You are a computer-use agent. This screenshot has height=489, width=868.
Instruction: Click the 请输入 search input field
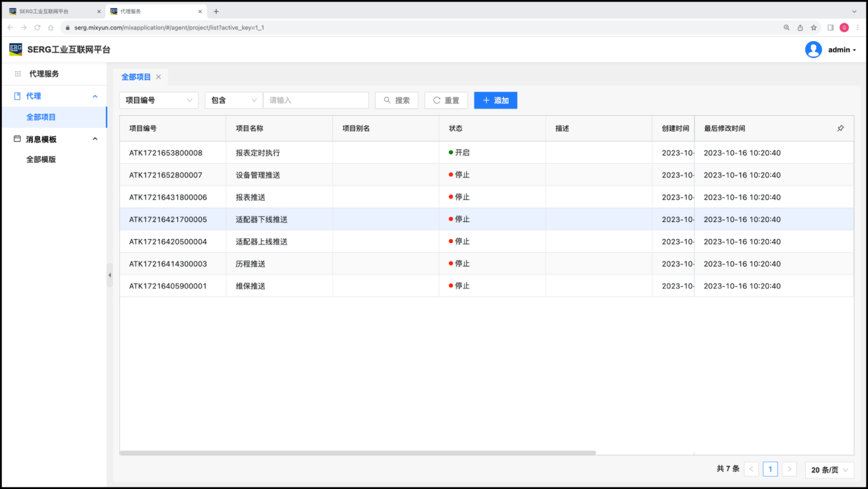coord(316,100)
